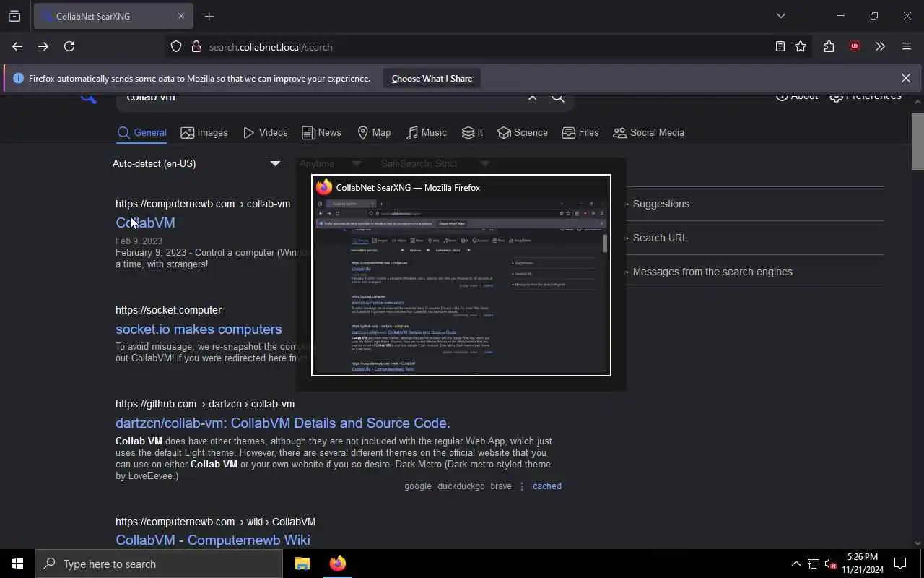Switch to the Science tab

pyautogui.click(x=522, y=132)
